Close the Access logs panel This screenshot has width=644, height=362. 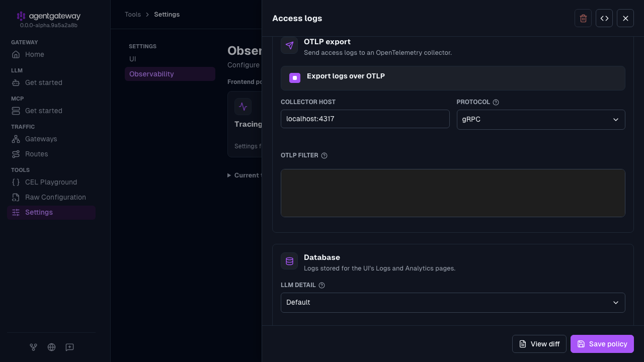[x=625, y=18]
